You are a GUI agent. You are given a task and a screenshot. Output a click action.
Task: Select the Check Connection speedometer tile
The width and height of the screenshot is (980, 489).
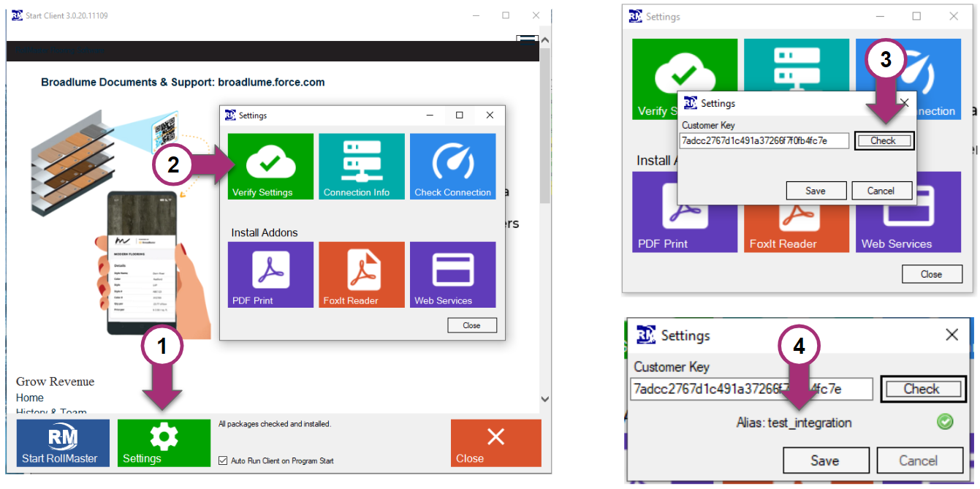[452, 167]
